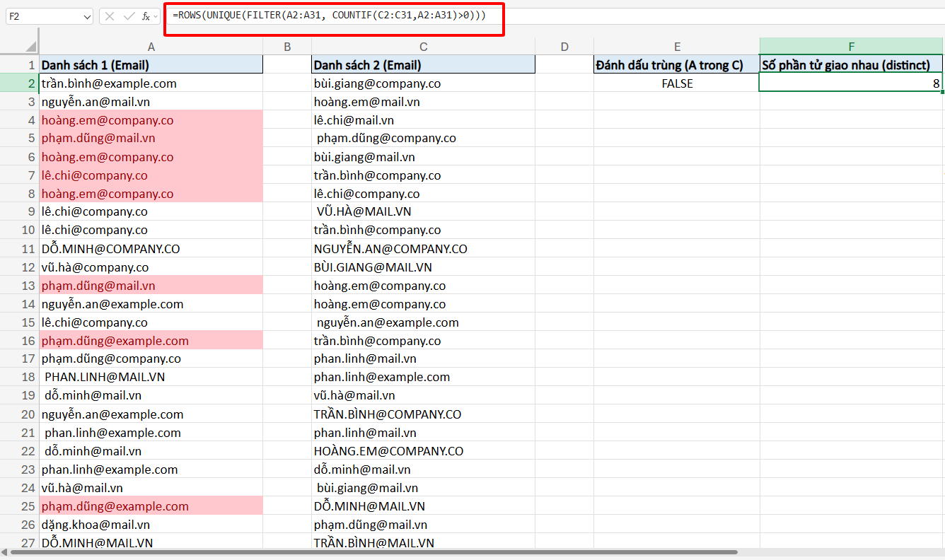Click cell F2 showing value 8
Viewport: 945px width, 560px height.
tap(851, 83)
